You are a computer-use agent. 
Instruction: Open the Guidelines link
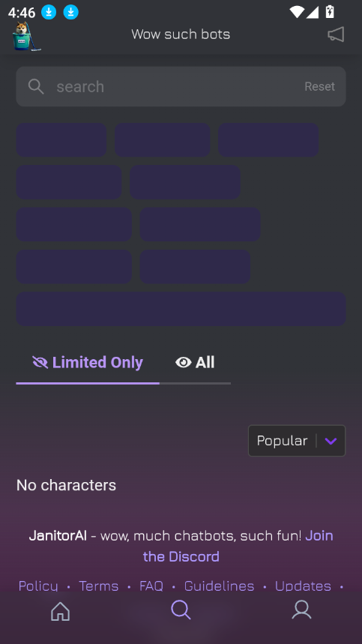click(219, 586)
